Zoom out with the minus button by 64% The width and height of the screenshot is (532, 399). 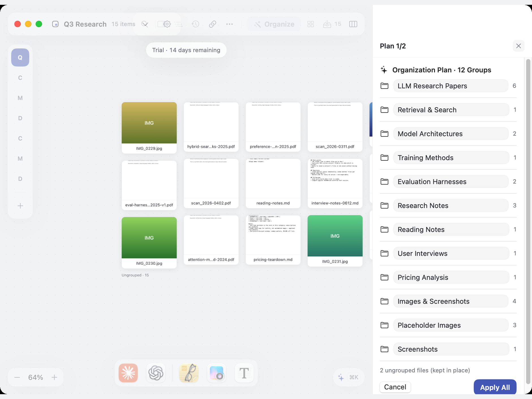(17, 377)
